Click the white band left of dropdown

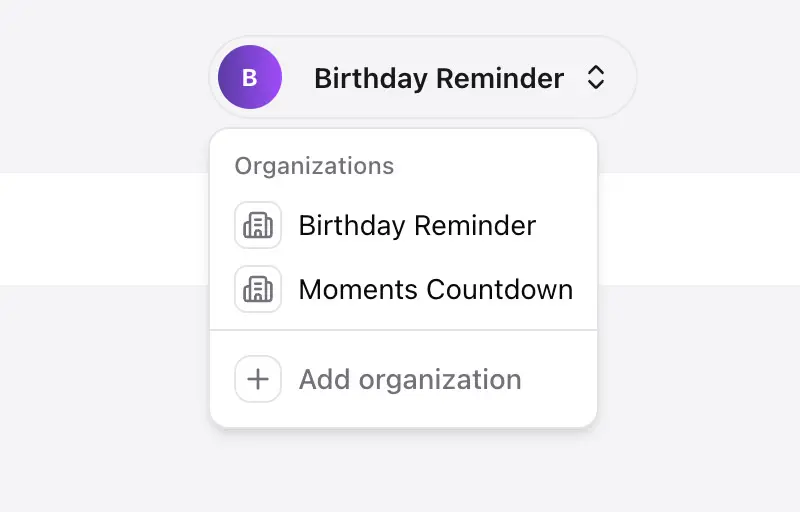(x=100, y=228)
